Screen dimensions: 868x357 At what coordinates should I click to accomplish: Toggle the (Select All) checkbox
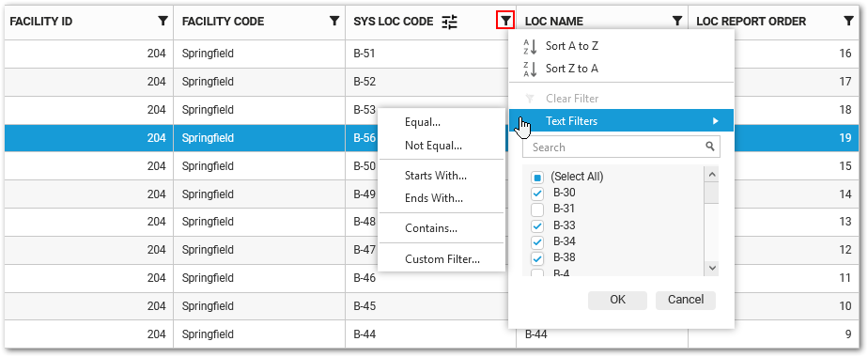point(537,178)
